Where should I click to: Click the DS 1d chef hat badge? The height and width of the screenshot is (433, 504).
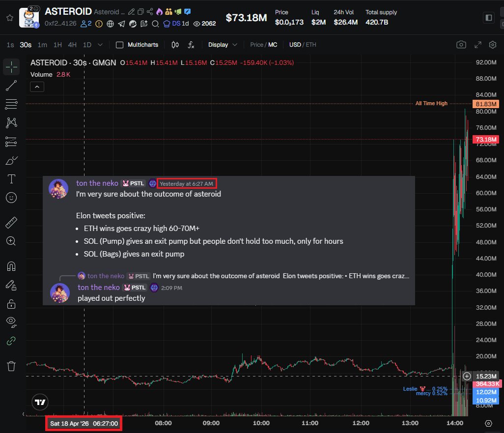176,24
